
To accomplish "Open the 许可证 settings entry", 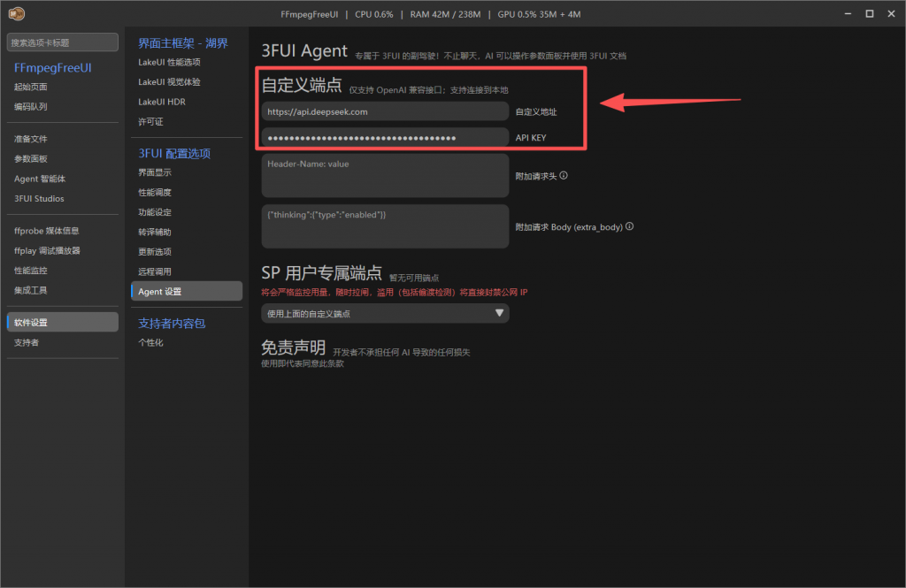I will [150, 121].
